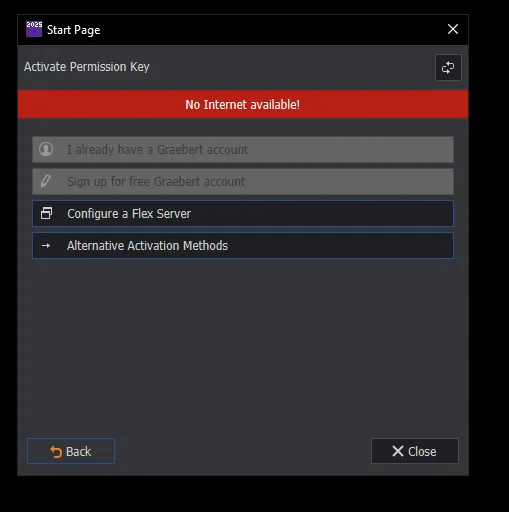
Task: Click the window icon next to Flex Server
Action: (x=46, y=213)
